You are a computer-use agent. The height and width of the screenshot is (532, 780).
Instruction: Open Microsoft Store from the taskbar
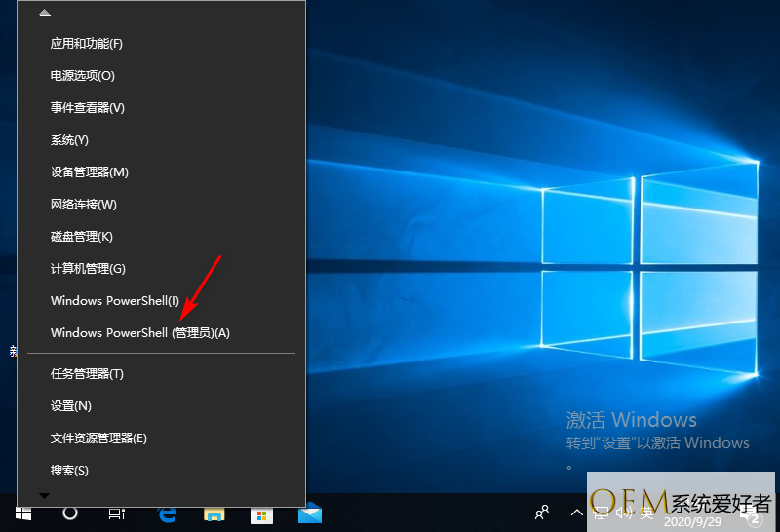[260, 513]
